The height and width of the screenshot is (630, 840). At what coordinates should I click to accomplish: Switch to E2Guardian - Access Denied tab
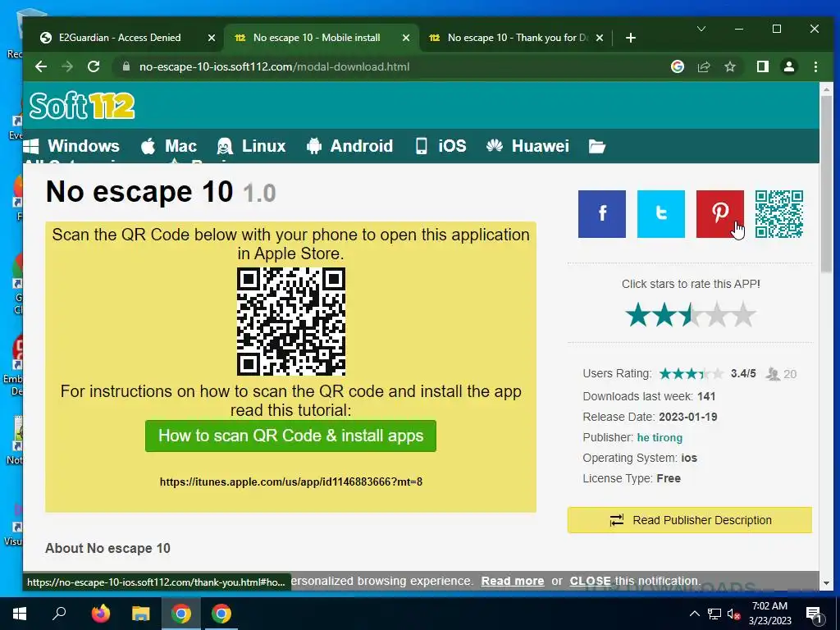click(121, 38)
